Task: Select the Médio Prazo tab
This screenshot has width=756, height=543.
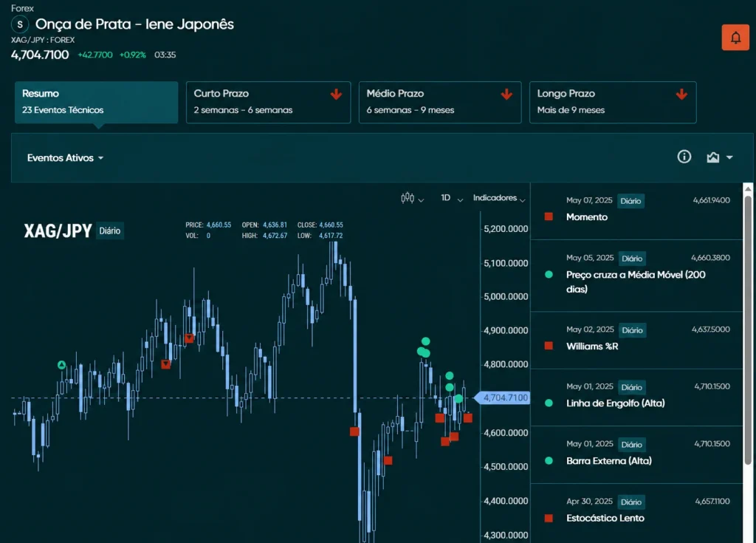Action: (x=440, y=103)
